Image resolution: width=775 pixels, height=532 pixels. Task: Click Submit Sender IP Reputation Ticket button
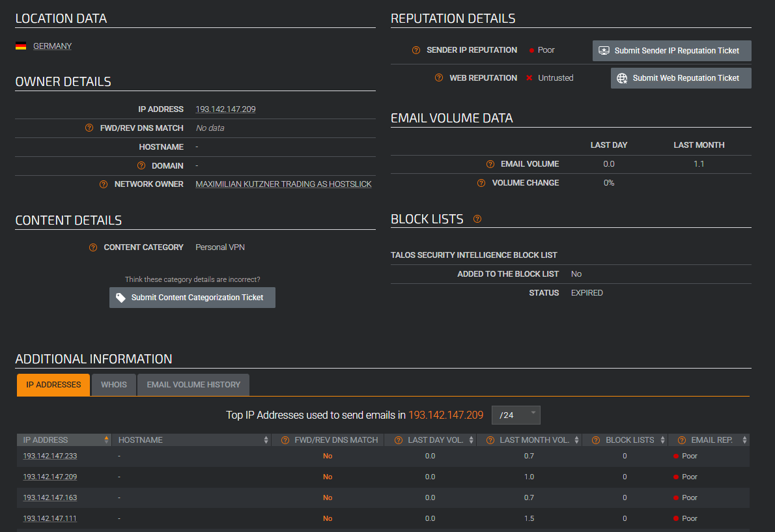coord(671,50)
